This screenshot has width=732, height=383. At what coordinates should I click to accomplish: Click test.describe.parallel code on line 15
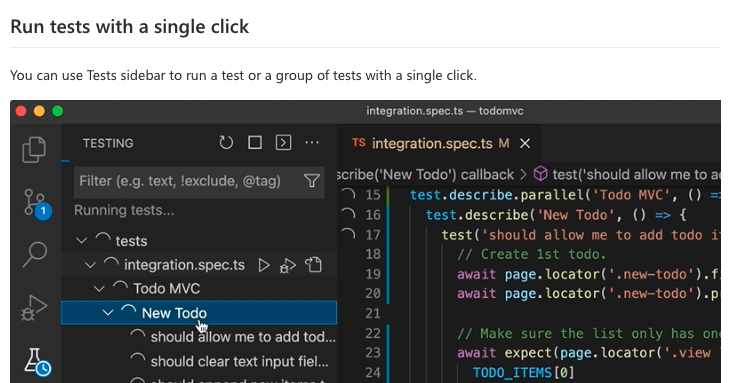pos(565,195)
